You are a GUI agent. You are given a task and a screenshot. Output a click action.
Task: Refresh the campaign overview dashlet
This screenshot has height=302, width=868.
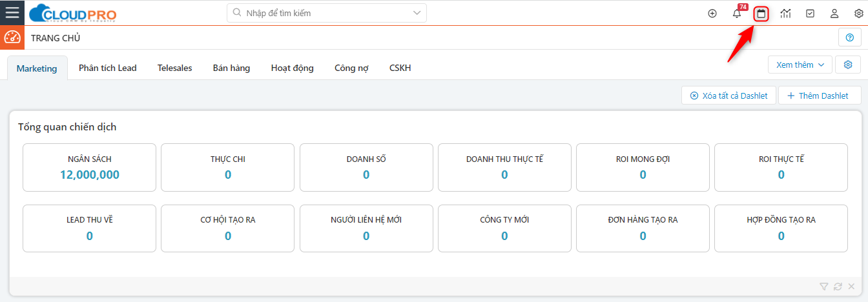click(838, 287)
